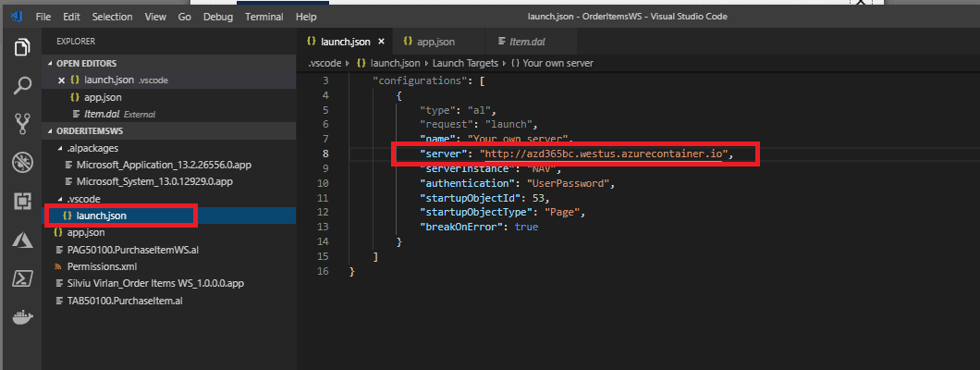Image resolution: width=980 pixels, height=370 pixels.
Task: Open the Terminal menu
Action: 265,17
